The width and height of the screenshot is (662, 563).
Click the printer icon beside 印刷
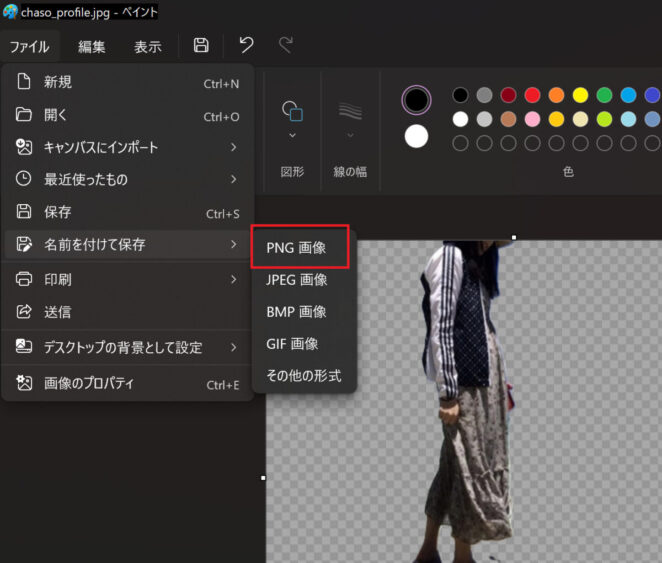24,279
